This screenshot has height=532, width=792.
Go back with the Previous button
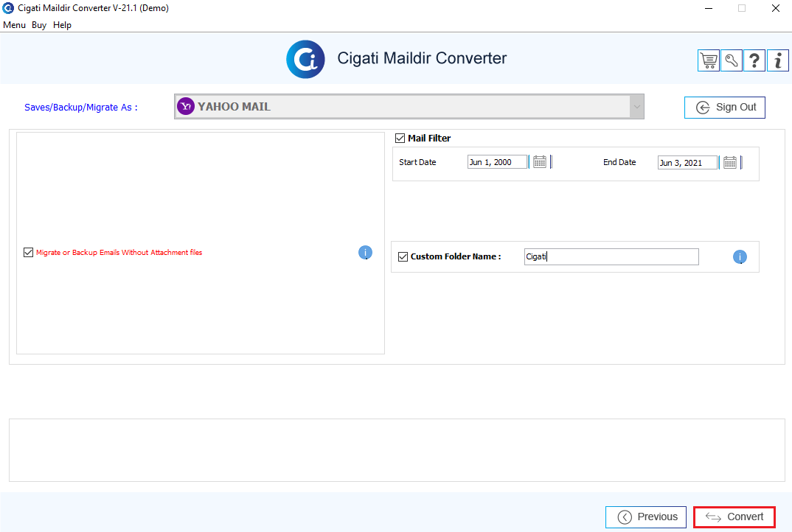coord(646,517)
